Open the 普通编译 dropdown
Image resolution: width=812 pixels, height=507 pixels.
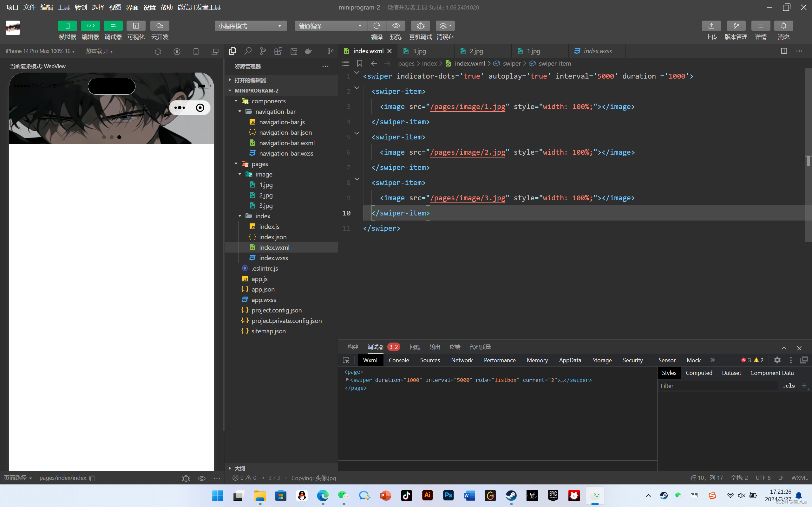[x=331, y=26]
